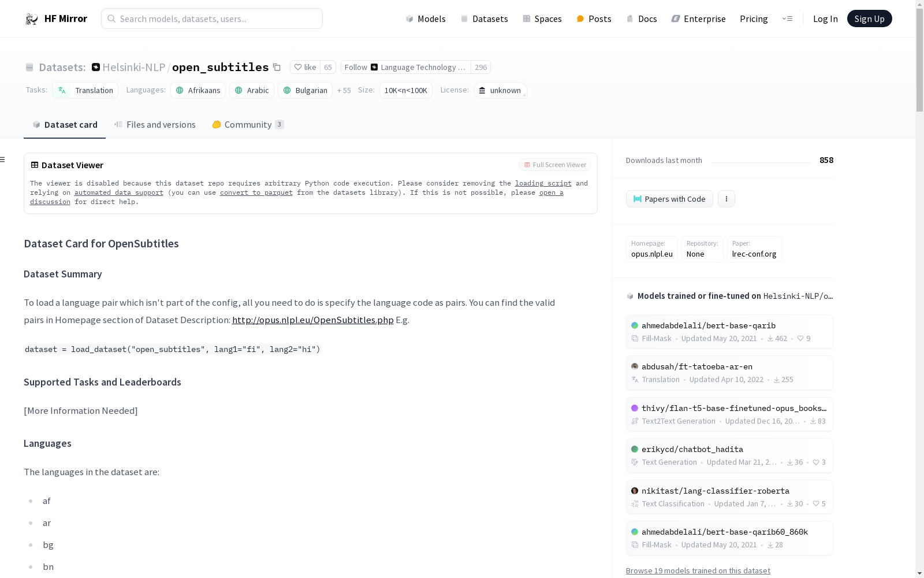The image size is (924, 578).
Task: Click the 'af' language list item
Action: point(47,501)
